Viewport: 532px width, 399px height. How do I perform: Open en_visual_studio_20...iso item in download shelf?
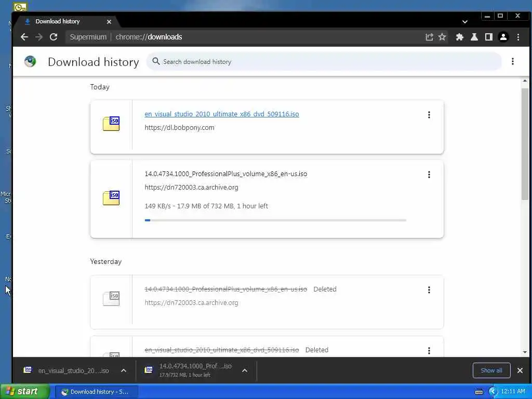coord(66,370)
